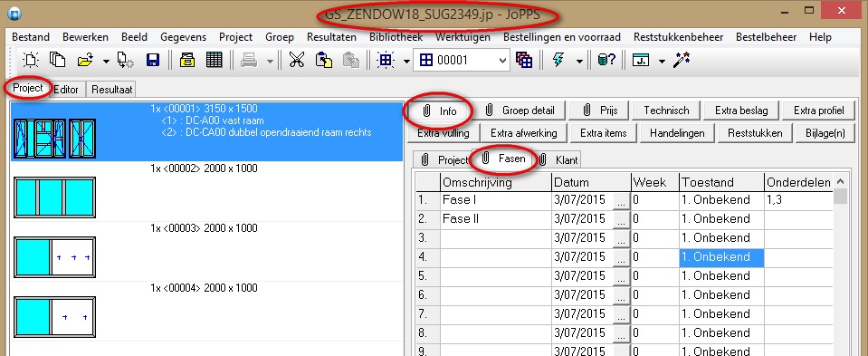Open the Gegevens menu

pyautogui.click(x=183, y=37)
